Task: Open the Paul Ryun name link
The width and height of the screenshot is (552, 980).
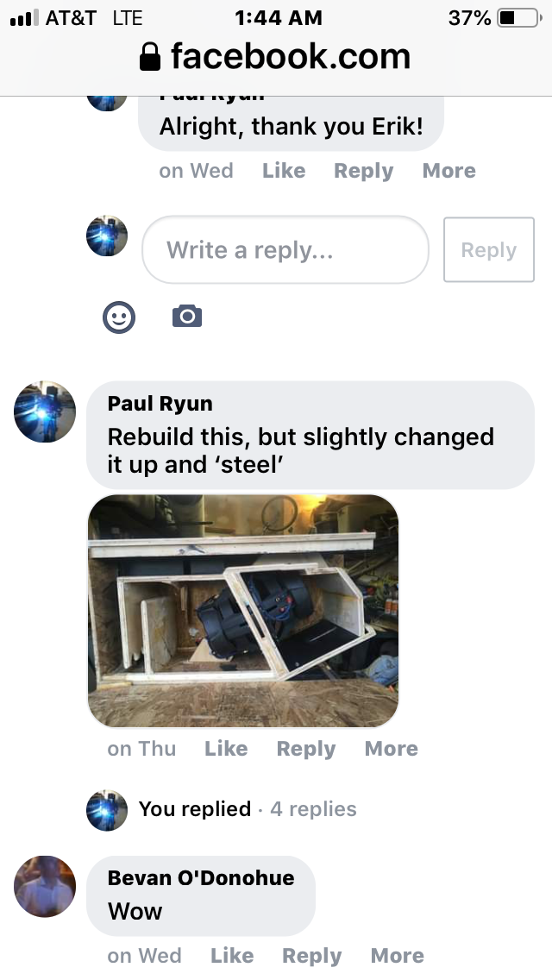Action: pyautogui.click(x=160, y=403)
